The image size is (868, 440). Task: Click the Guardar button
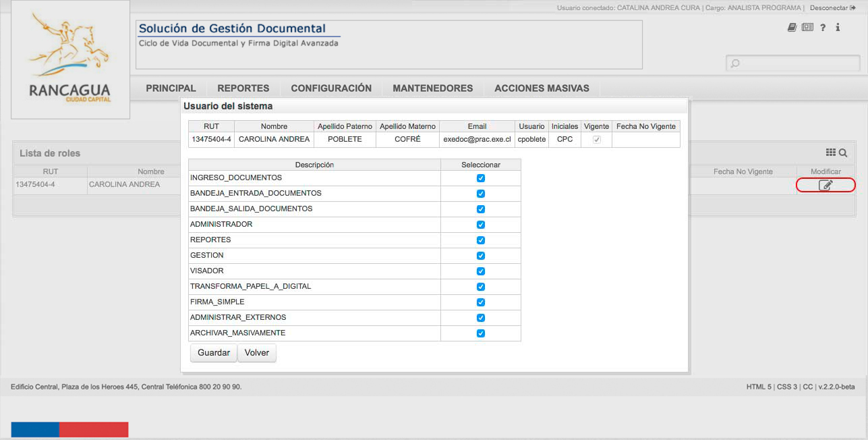tap(214, 353)
